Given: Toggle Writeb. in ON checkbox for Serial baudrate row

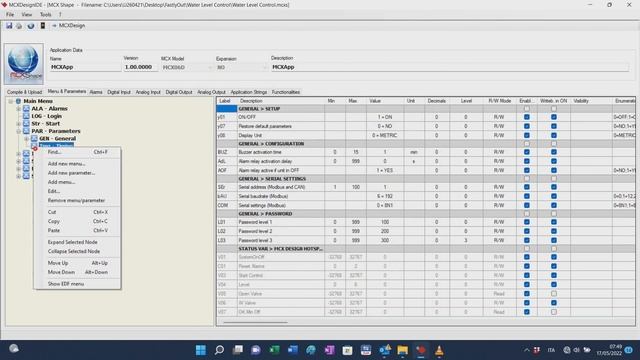Looking at the screenshot, I should 553,196.
